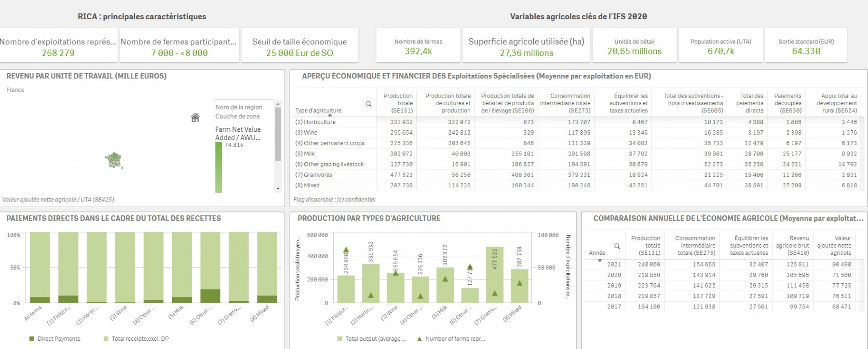Toggle Direct Payments legend square
Viewport: 868px width, 349px height.
coord(32,339)
